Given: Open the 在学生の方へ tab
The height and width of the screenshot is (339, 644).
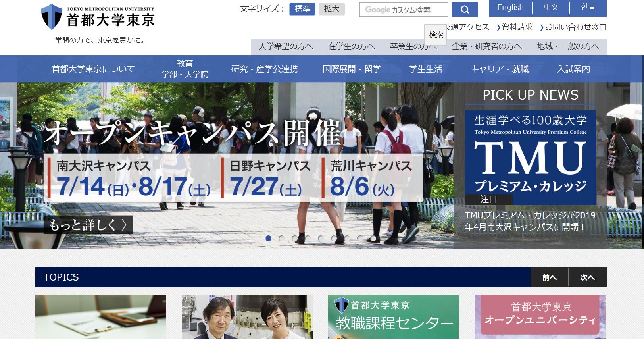Looking at the screenshot, I should point(351,46).
